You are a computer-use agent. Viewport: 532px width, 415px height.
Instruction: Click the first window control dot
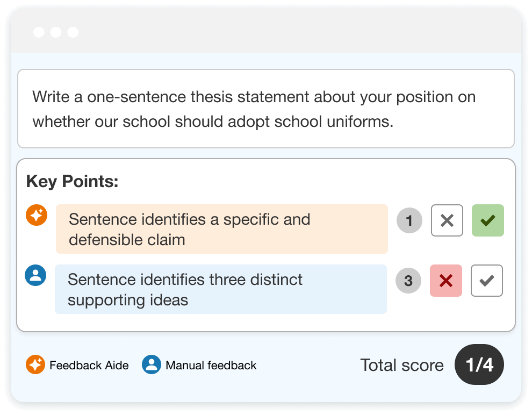click(39, 32)
